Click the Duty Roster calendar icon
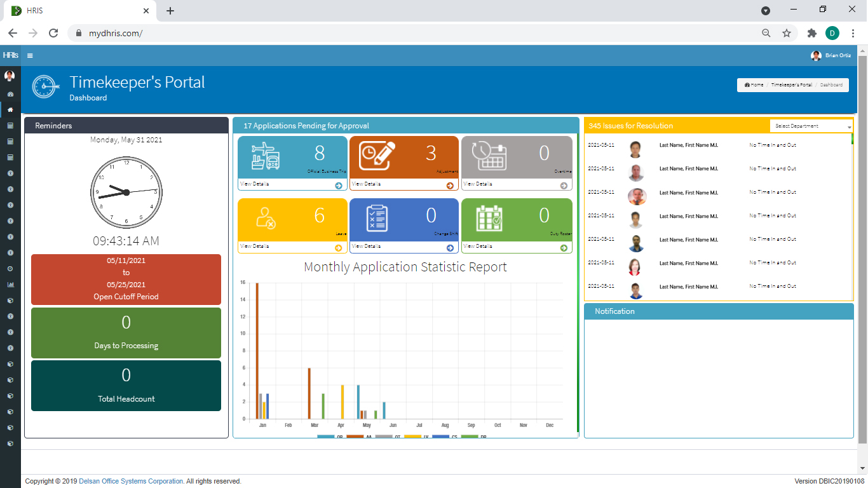 coord(489,218)
